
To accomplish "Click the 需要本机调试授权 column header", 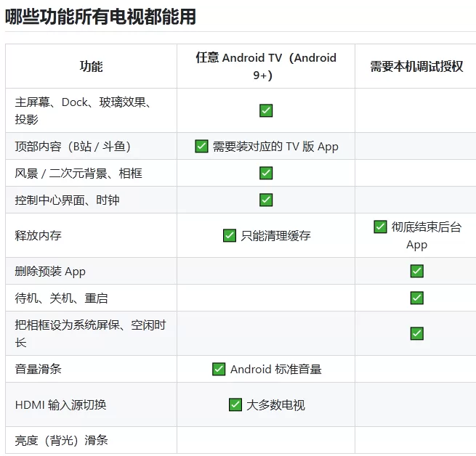I will 416,66.
